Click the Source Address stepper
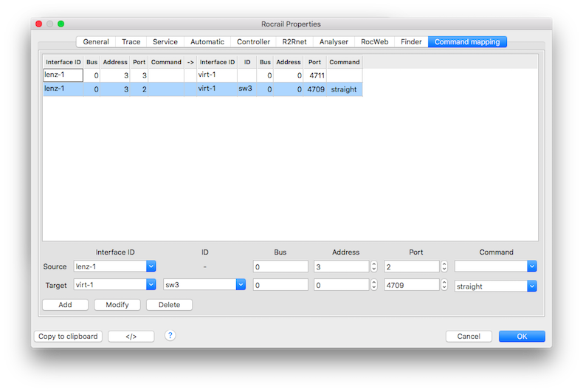Image resolution: width=583 pixels, height=392 pixels. [x=373, y=267]
